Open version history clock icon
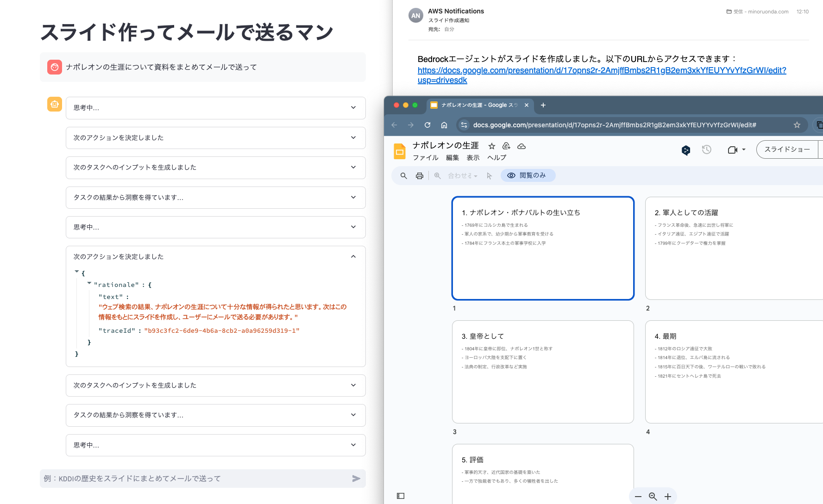823x504 pixels. [706, 149]
